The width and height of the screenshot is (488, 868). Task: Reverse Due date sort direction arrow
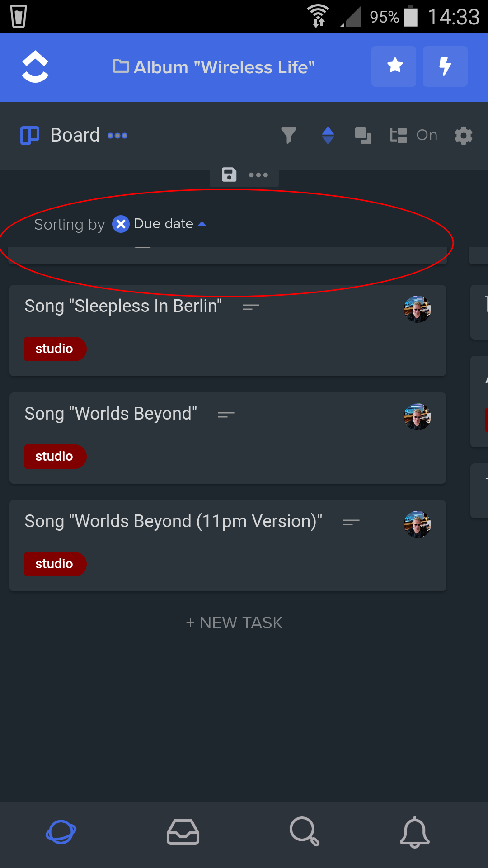(x=202, y=224)
